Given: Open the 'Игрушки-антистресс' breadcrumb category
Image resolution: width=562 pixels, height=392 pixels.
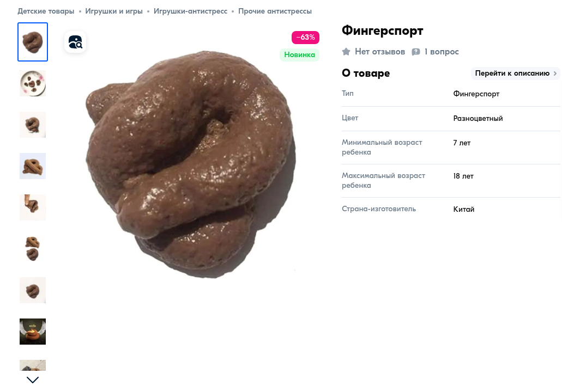Looking at the screenshot, I should click(x=190, y=11).
